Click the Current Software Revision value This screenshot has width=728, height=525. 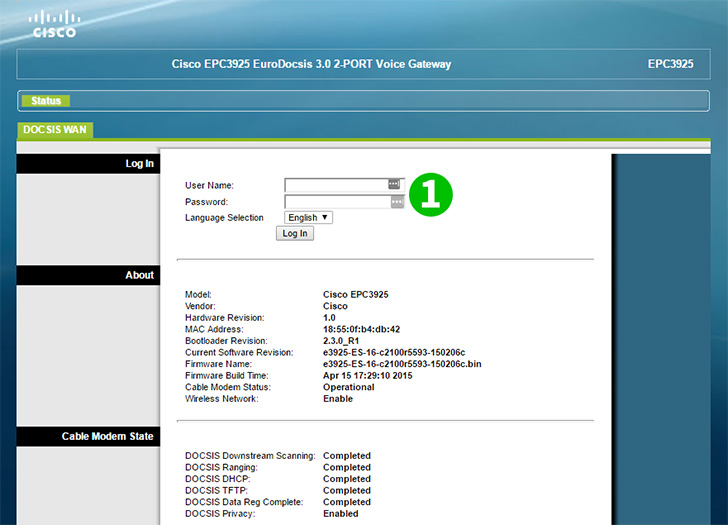pyautogui.click(x=394, y=352)
